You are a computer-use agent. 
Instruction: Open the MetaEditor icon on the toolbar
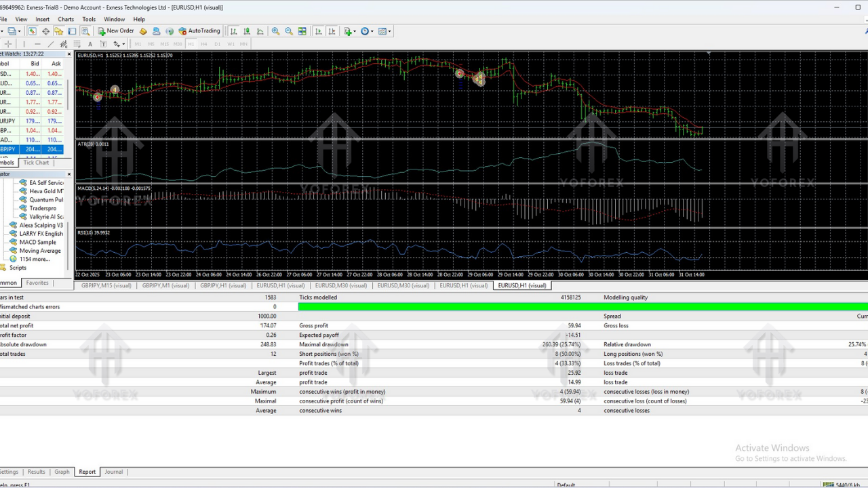[x=142, y=31]
